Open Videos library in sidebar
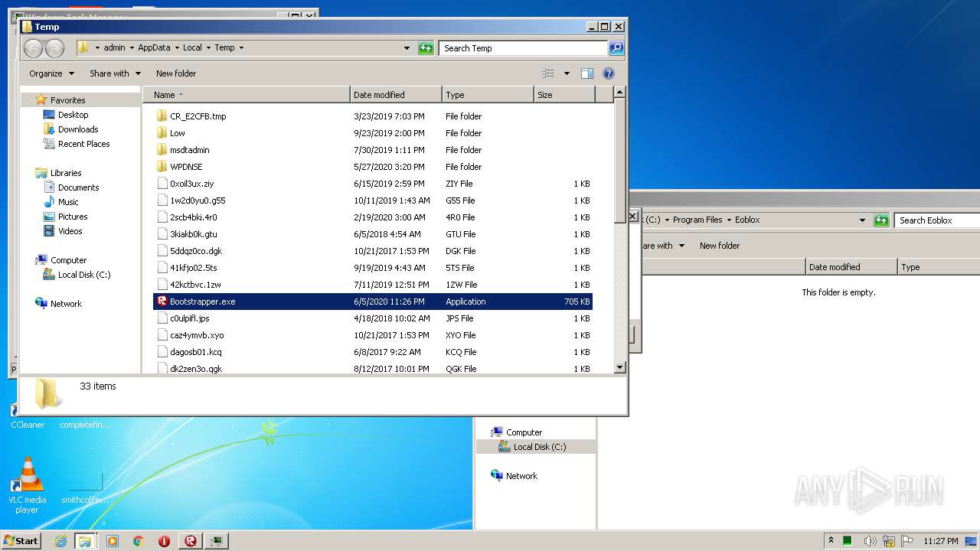 (70, 231)
